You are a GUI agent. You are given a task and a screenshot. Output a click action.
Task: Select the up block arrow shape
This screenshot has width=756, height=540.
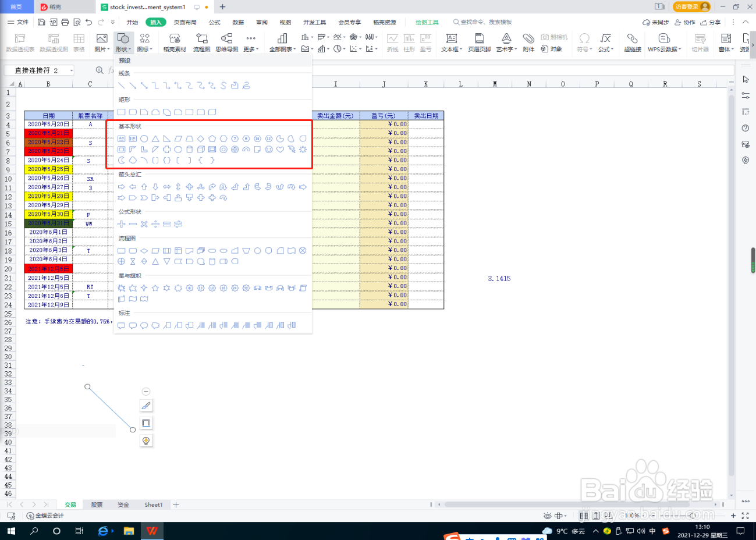coord(144,187)
